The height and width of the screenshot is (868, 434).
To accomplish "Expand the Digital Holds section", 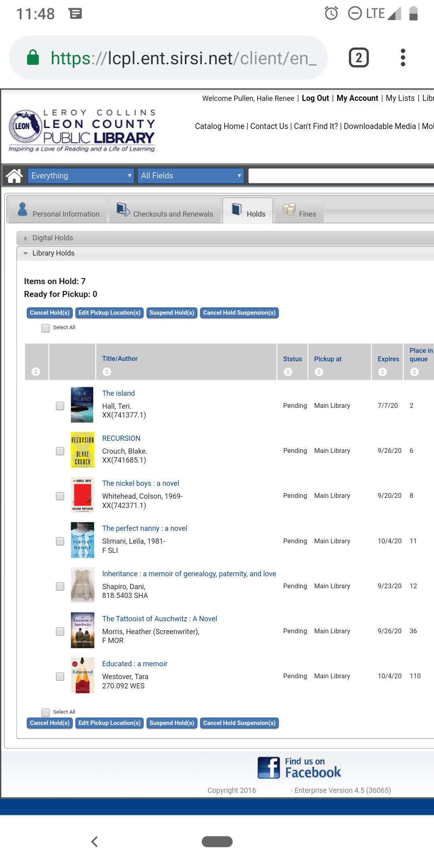I will click(x=225, y=238).
